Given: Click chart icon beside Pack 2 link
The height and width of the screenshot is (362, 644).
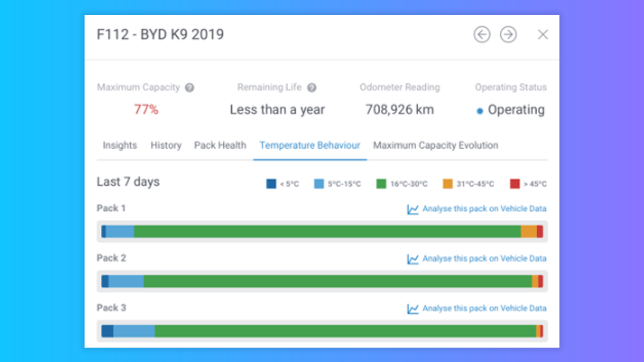Looking at the screenshot, I should 413,259.
